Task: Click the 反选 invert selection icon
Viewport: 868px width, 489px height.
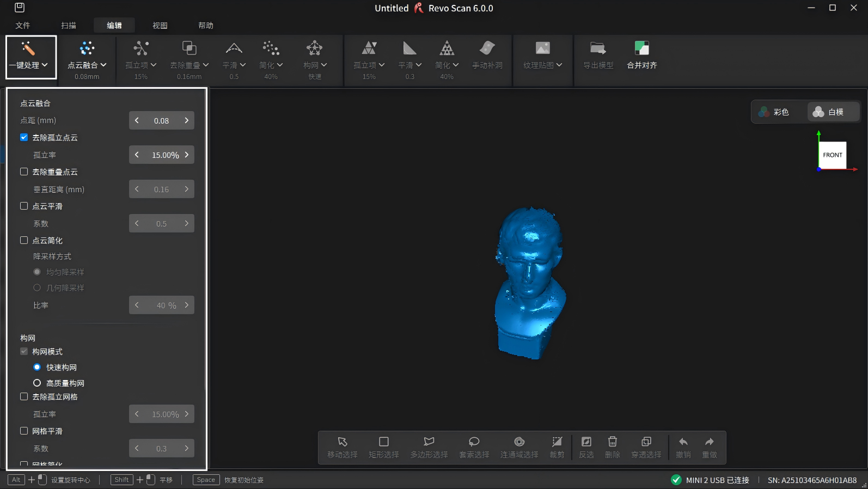Action: pos(586,442)
